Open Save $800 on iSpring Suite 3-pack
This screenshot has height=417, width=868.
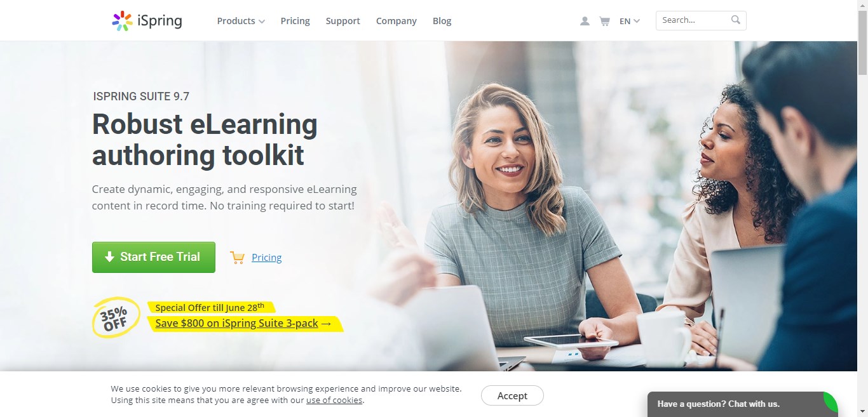(243, 324)
